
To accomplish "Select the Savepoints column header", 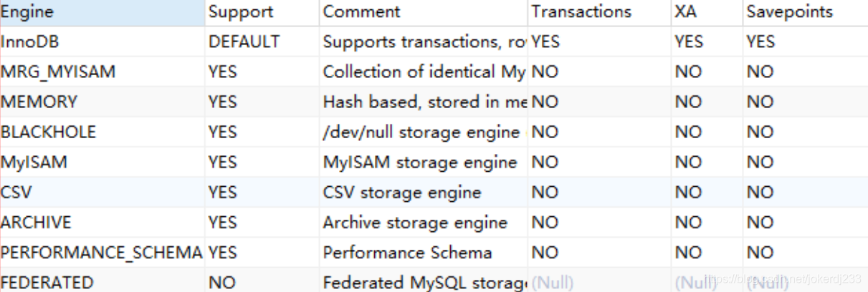I will click(x=805, y=12).
